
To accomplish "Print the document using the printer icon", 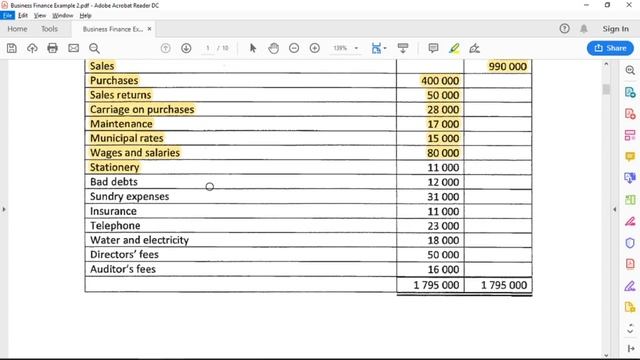I will [x=53, y=48].
